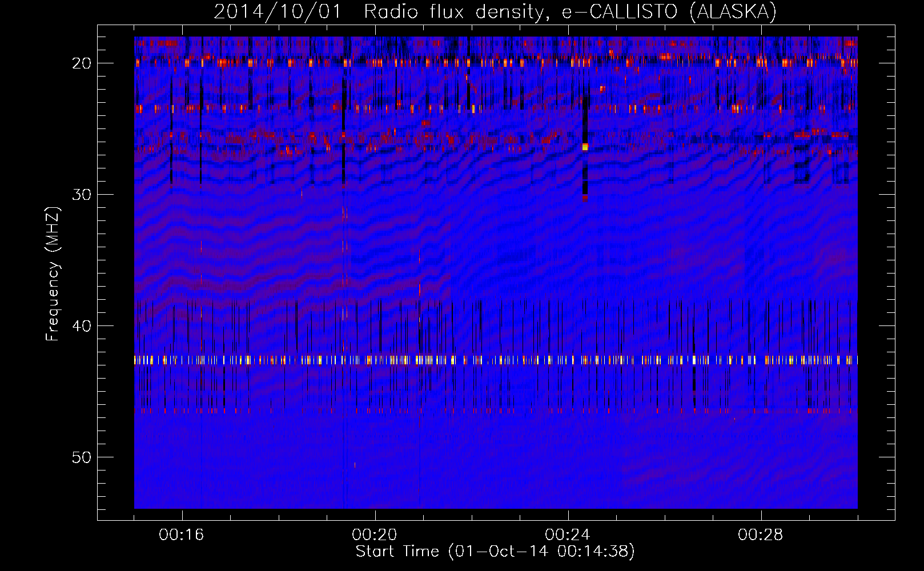Image resolution: width=924 pixels, height=571 pixels.
Task: Click the time tick label 00:16
Action: tap(182, 535)
